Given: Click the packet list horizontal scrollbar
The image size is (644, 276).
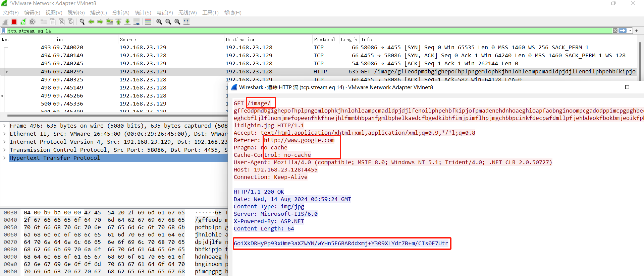Looking at the screenshot, I should pyautogui.click(x=117, y=116).
